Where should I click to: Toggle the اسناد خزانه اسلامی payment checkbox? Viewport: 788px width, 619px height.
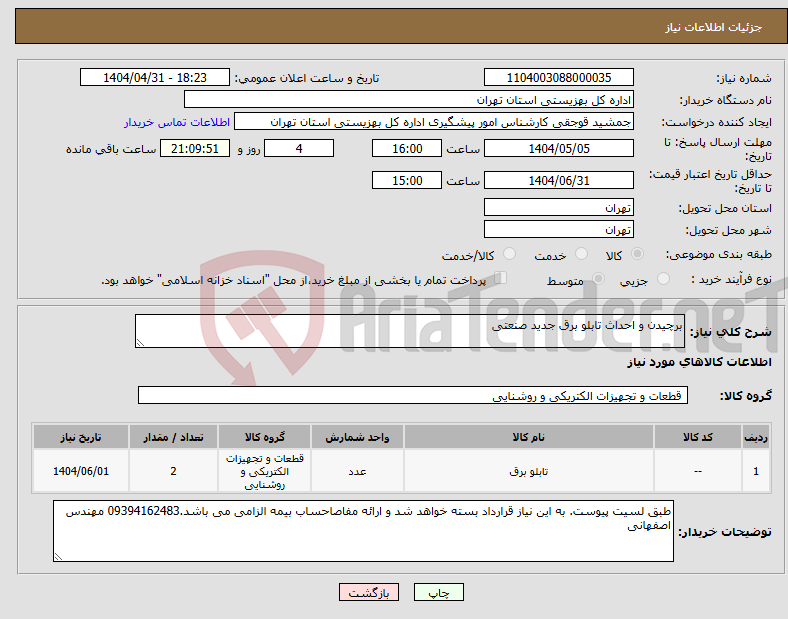point(501,278)
